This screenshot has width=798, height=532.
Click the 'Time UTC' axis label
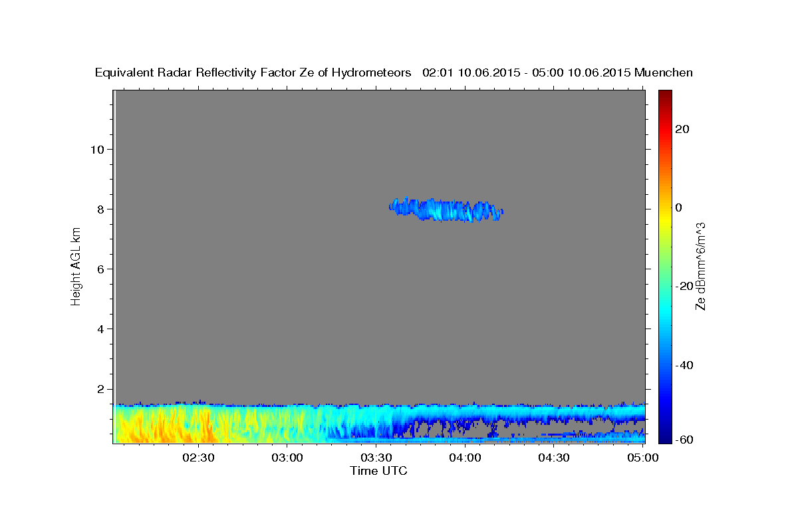378,471
